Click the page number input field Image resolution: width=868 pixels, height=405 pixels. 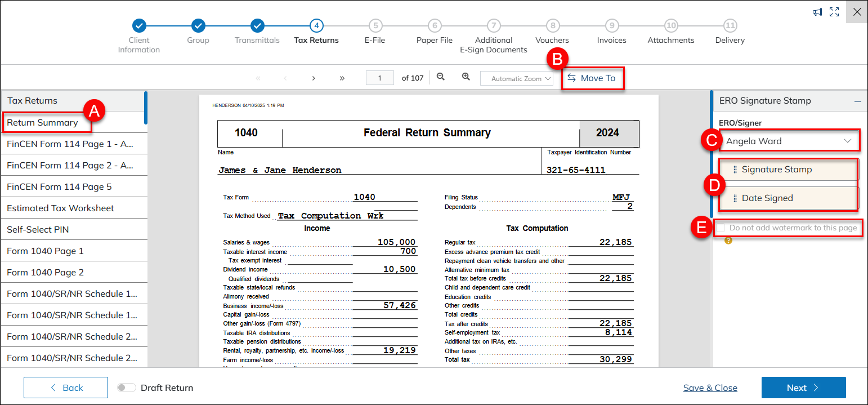click(379, 78)
